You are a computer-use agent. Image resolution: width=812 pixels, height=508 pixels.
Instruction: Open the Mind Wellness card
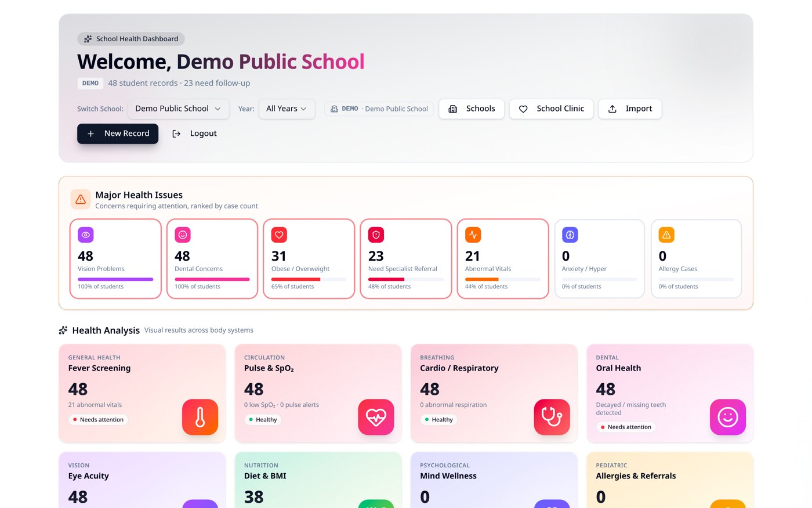pyautogui.click(x=494, y=480)
